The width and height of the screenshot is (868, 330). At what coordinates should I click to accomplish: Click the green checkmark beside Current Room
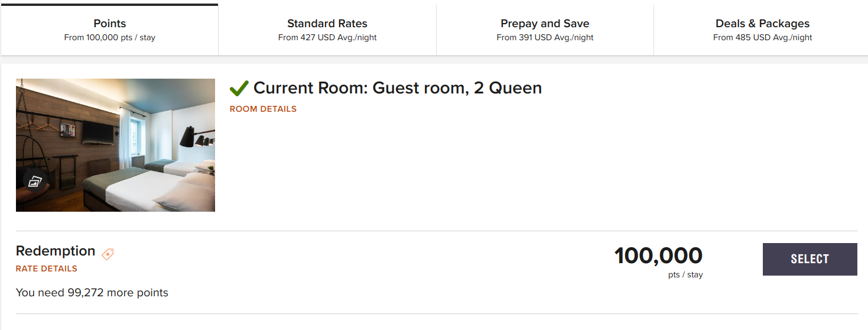click(x=239, y=88)
